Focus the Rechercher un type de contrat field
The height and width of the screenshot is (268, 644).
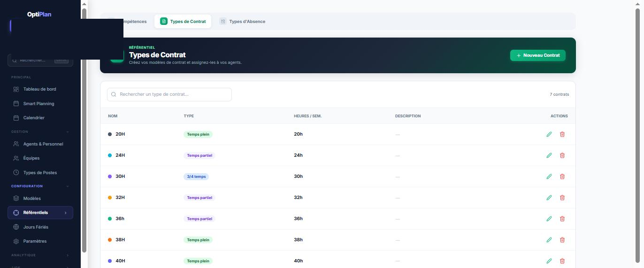(x=169, y=94)
